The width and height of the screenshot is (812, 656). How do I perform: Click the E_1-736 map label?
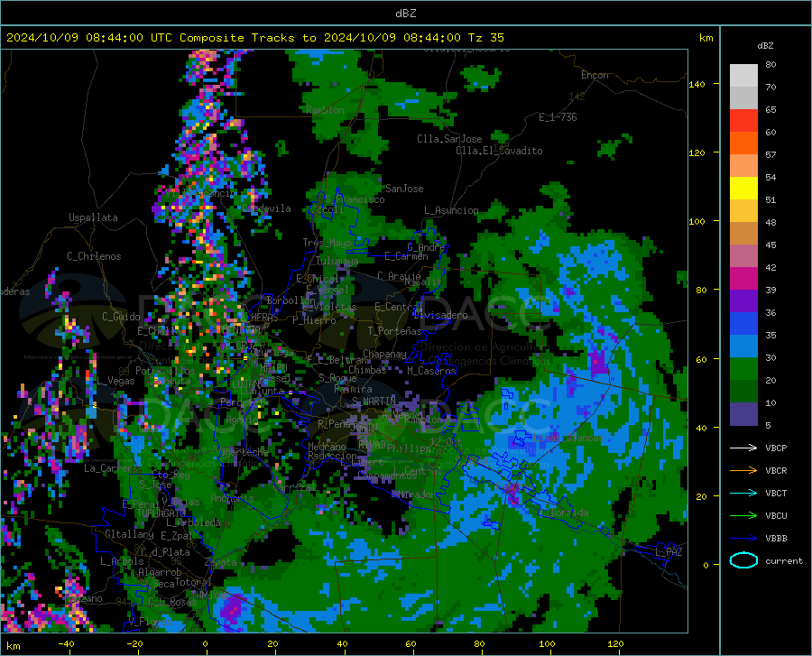[558, 117]
